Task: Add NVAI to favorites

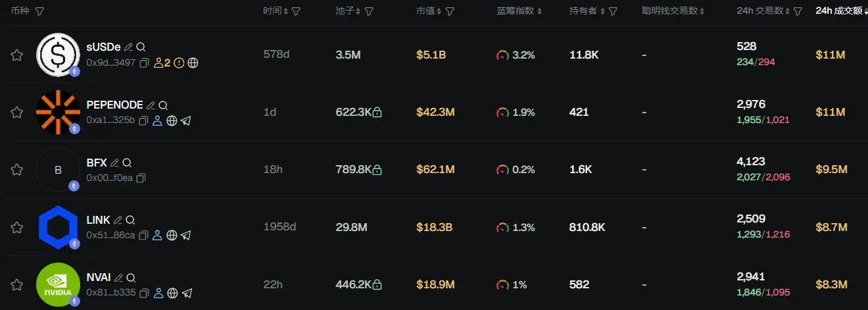Action: pyautogui.click(x=16, y=285)
